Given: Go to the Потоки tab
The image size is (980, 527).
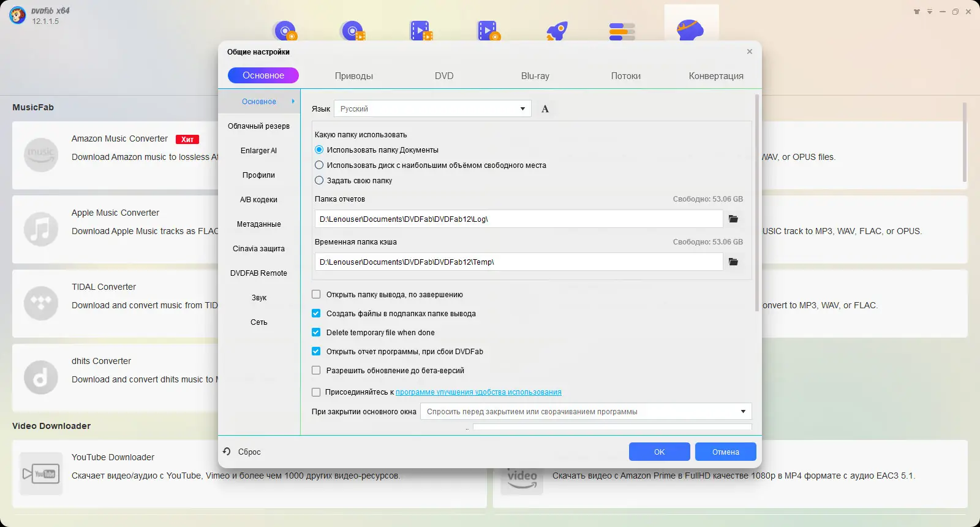Looking at the screenshot, I should 626,76.
